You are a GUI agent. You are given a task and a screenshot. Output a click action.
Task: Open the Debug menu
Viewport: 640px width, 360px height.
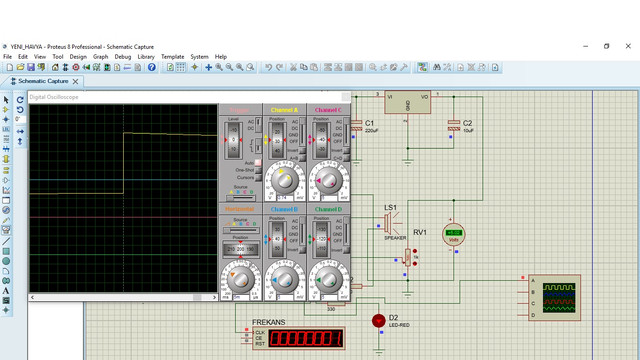tap(122, 57)
